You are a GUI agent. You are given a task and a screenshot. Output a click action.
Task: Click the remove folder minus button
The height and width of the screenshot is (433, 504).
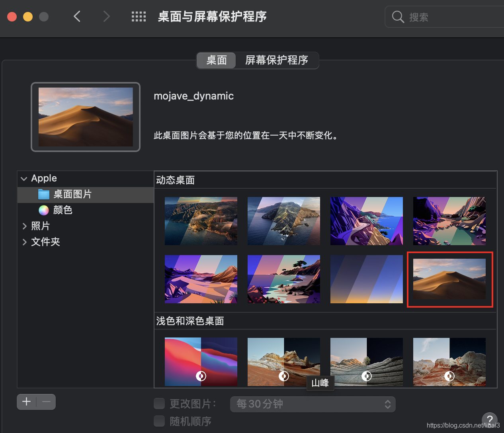(x=46, y=402)
